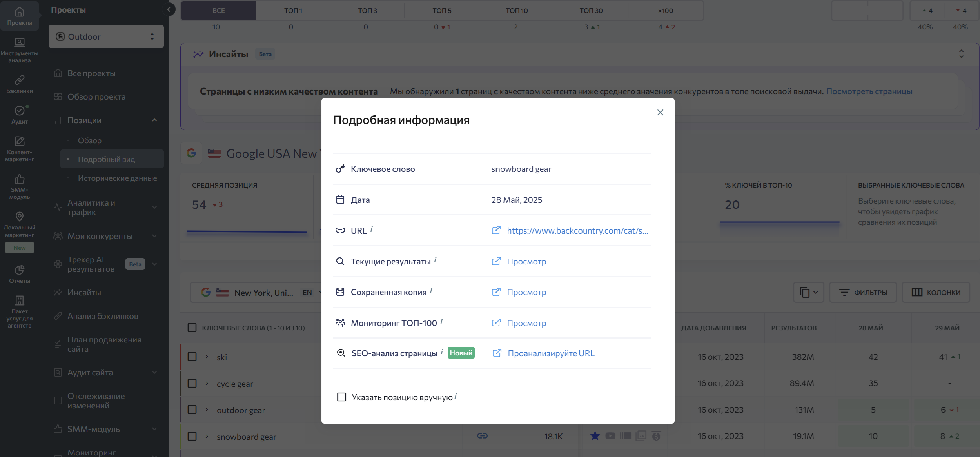Select the ski keyword checkbox
980x457 pixels.
[192, 357]
